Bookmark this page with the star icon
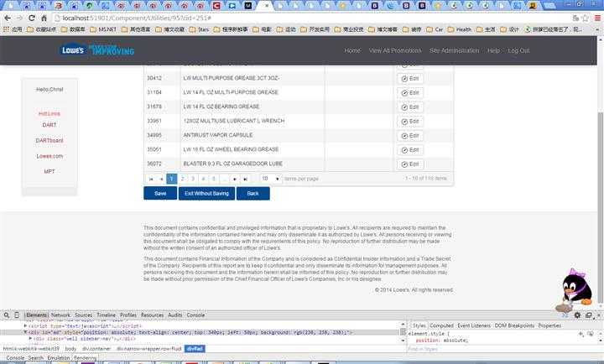 click(x=586, y=18)
